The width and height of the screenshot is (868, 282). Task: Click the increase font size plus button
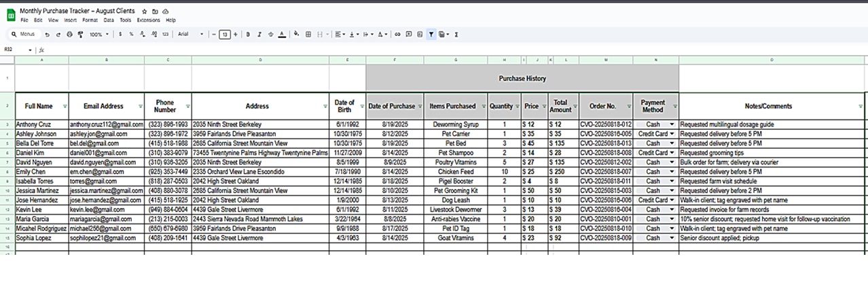coord(235,34)
